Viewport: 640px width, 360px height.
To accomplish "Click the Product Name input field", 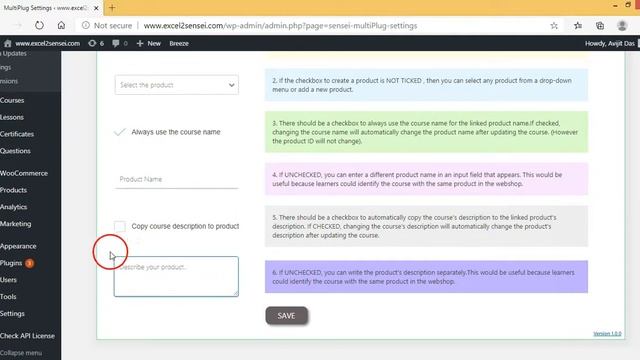I will [x=177, y=179].
